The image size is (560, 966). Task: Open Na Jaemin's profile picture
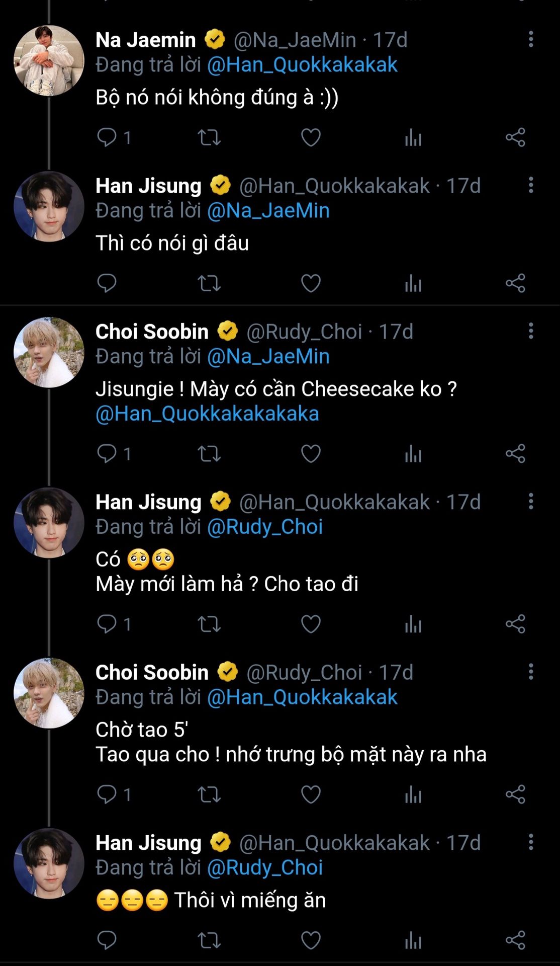coord(49,60)
